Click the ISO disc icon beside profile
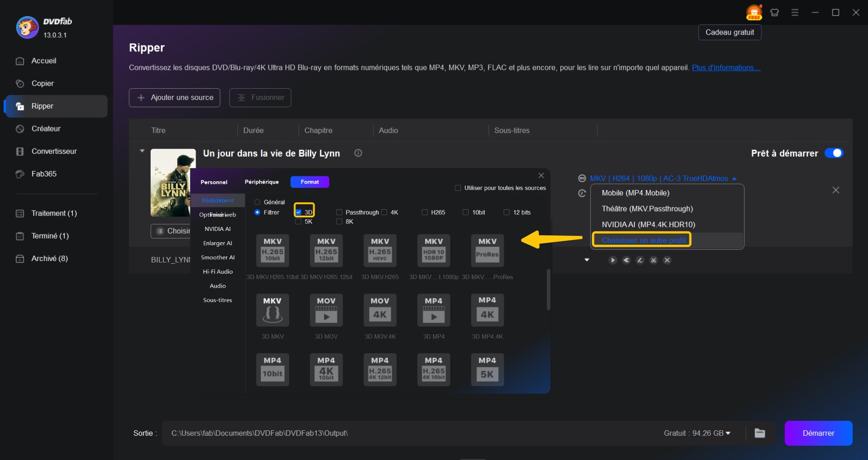Image resolution: width=868 pixels, height=460 pixels. point(582,178)
